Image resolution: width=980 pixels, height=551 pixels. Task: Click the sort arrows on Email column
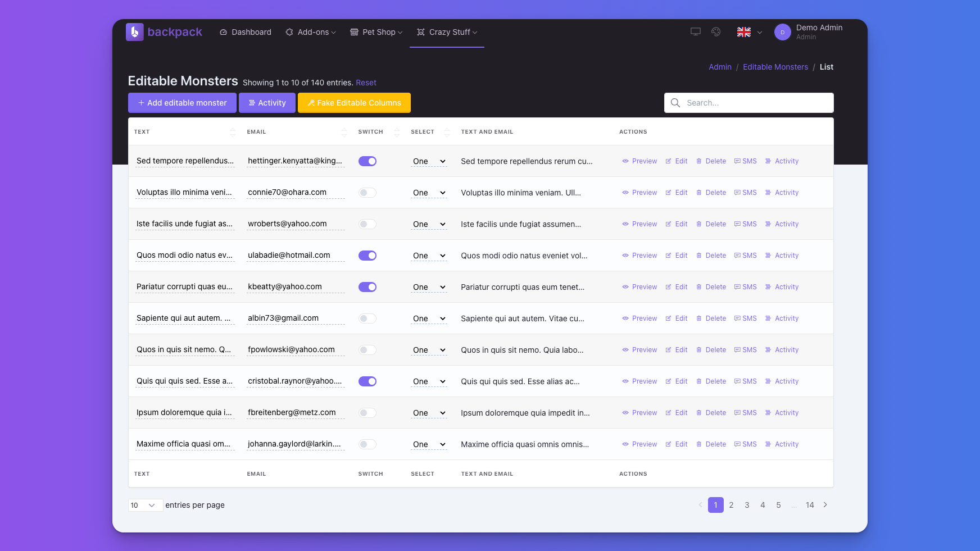(x=344, y=132)
